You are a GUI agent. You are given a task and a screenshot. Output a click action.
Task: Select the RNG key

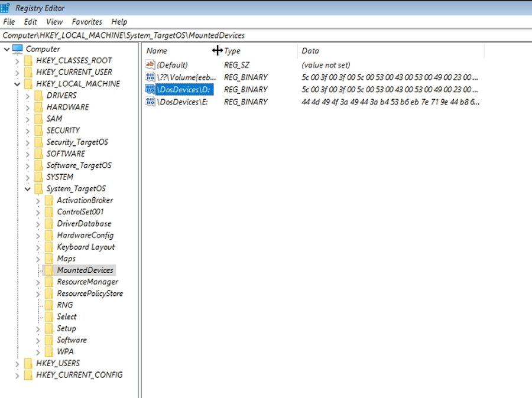(65, 305)
